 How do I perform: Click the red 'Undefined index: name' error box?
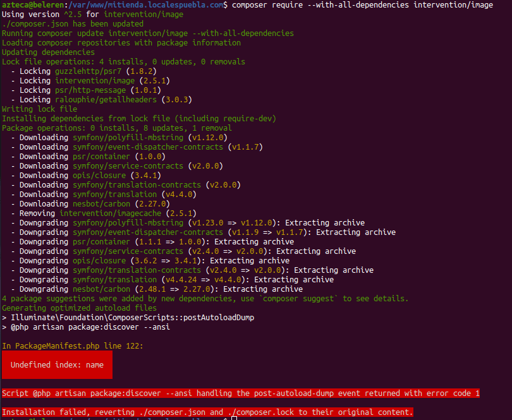click(57, 365)
